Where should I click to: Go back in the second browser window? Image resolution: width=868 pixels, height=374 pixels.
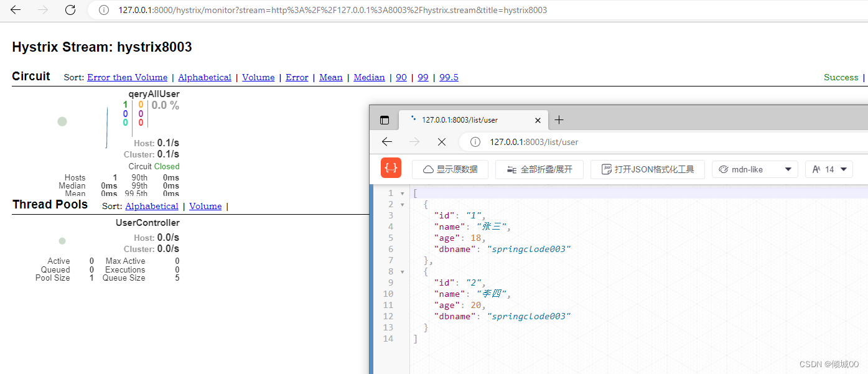(387, 142)
